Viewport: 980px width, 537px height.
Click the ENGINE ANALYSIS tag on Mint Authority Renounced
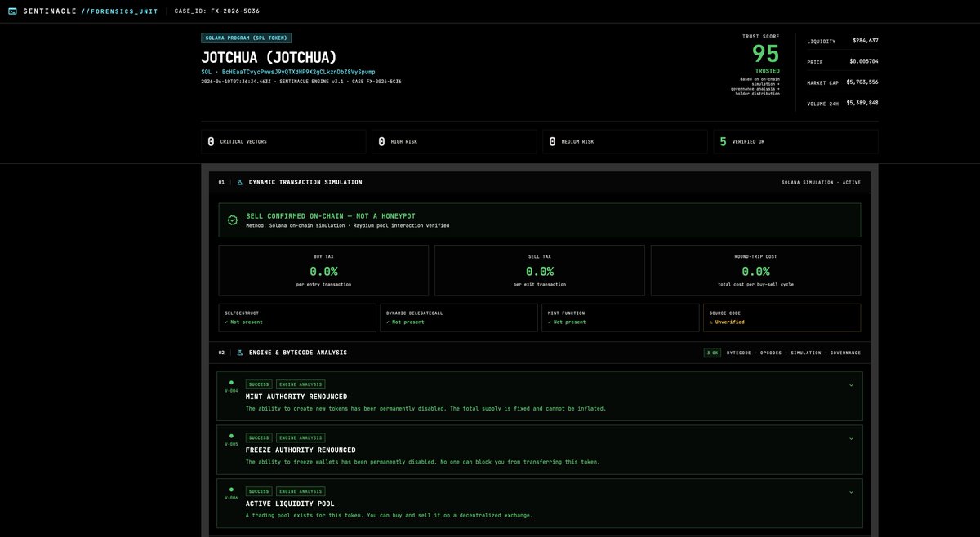click(301, 384)
